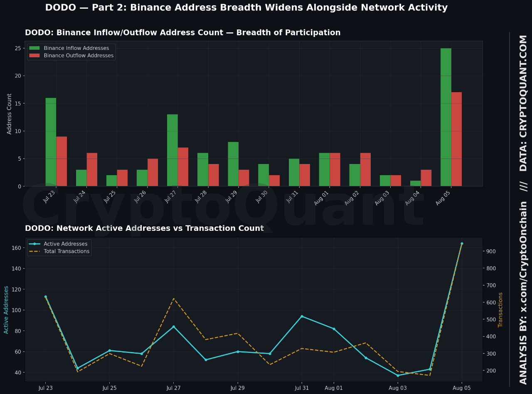Pick the red outflow bar for Jul 24

pyautogui.click(x=92, y=169)
